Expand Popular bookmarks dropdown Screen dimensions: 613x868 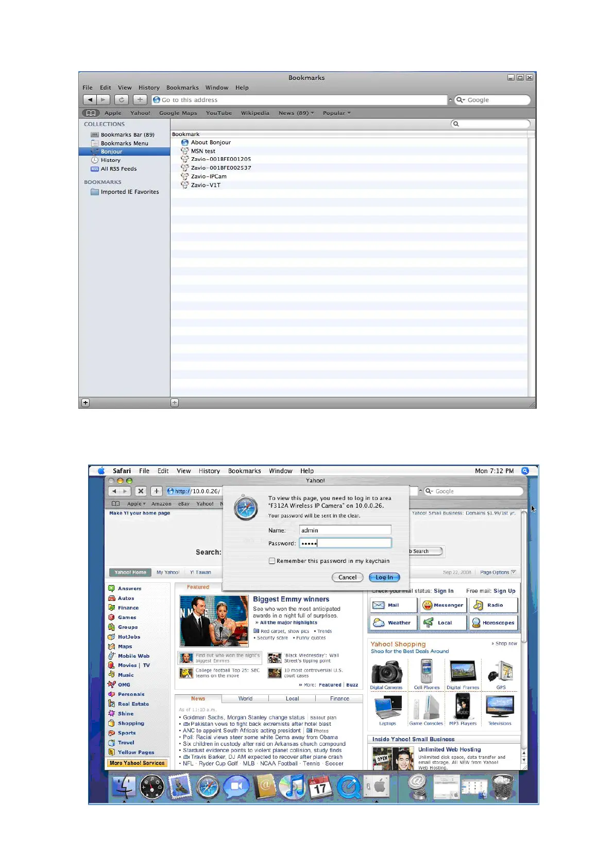pyautogui.click(x=336, y=113)
